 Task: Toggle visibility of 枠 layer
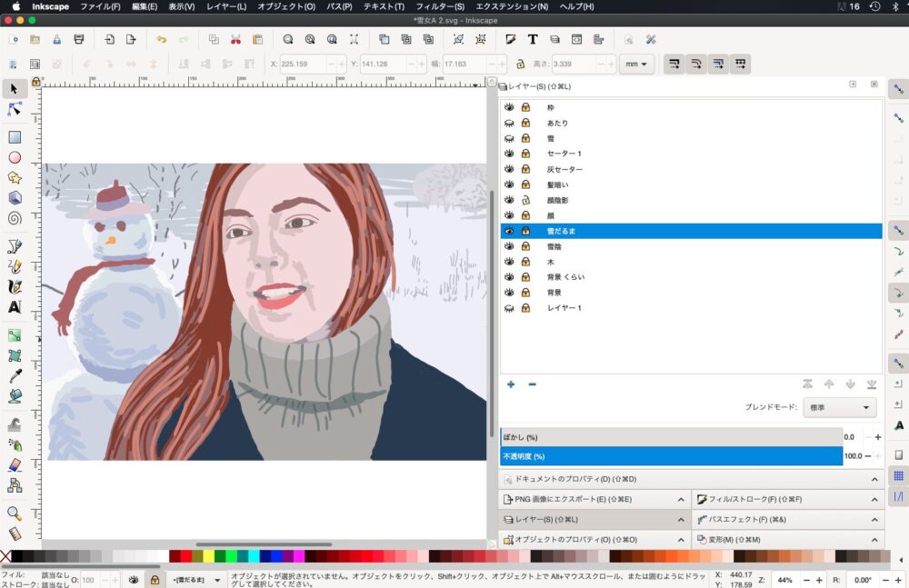509,107
